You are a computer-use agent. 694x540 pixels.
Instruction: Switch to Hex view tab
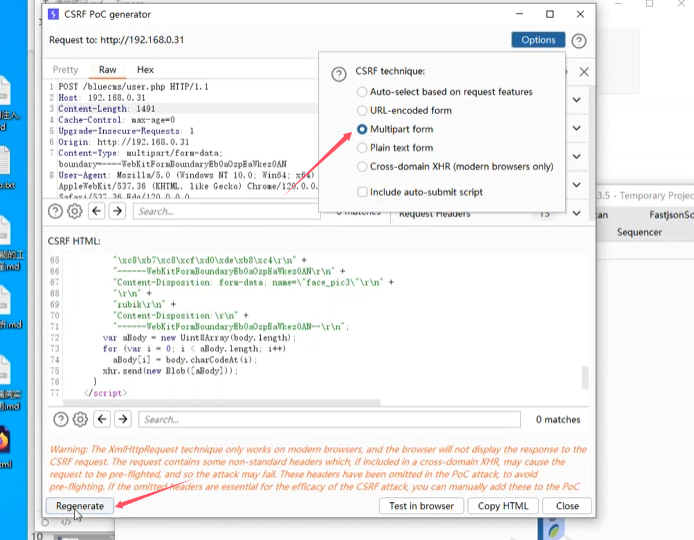tap(145, 69)
